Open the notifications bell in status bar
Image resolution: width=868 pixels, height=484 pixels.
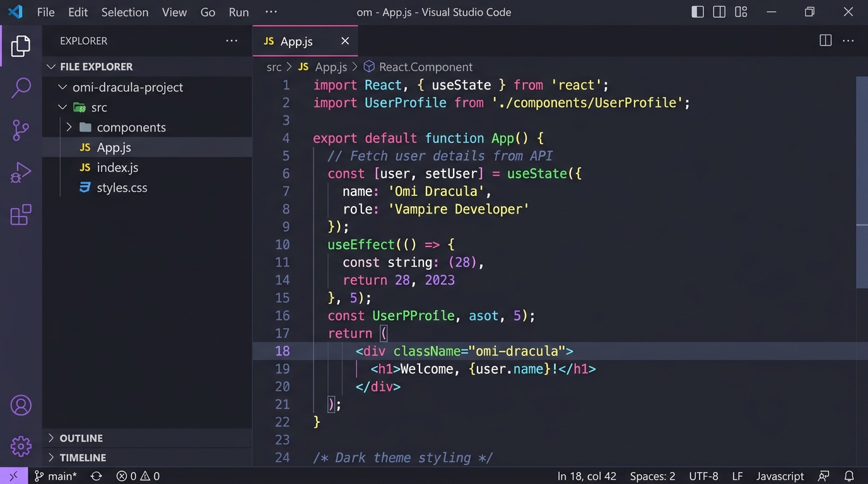(849, 476)
